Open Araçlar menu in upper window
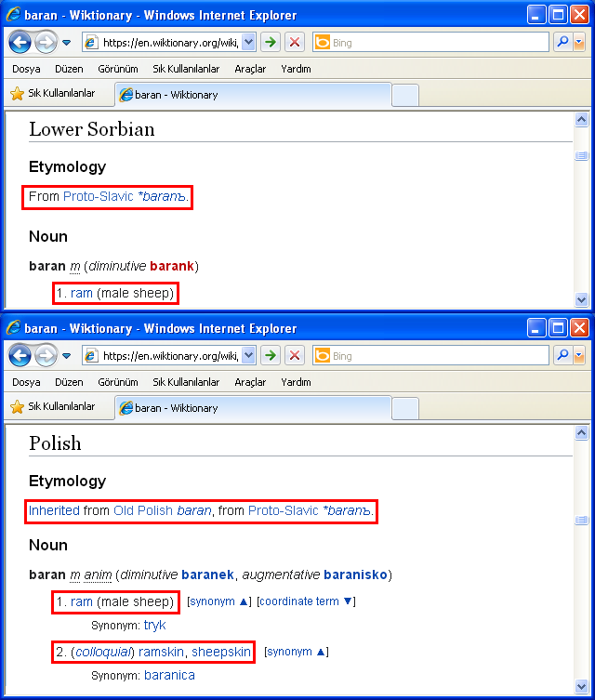Image resolution: width=595 pixels, height=700 pixels. 250,69
